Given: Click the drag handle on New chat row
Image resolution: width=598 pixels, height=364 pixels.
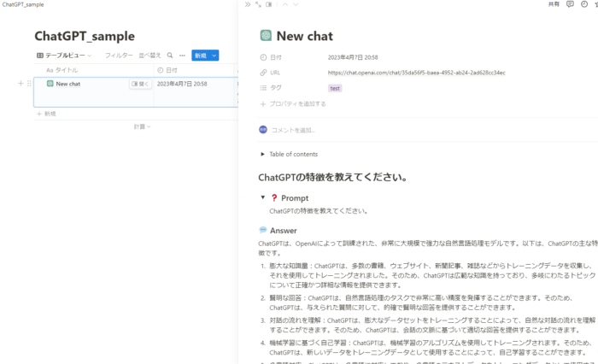Looking at the screenshot, I should [29, 84].
